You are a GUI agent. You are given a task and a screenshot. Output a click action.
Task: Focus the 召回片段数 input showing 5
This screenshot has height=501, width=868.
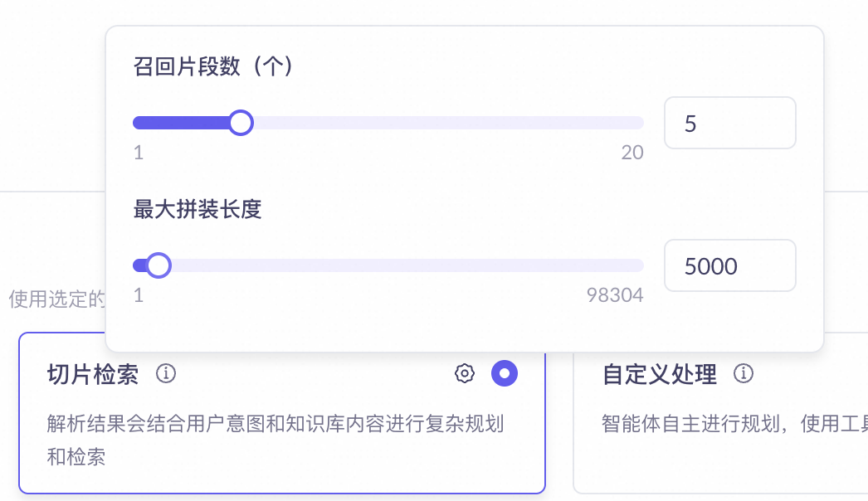tap(729, 123)
